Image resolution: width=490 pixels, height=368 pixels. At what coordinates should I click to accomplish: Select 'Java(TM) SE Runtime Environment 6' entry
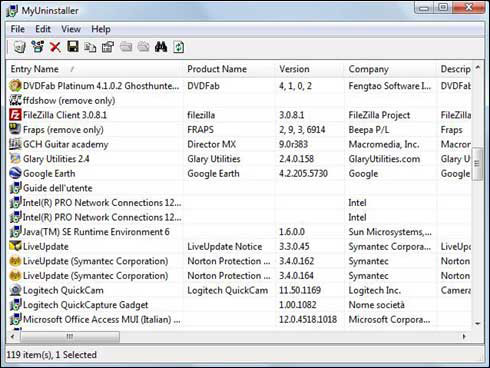96,232
